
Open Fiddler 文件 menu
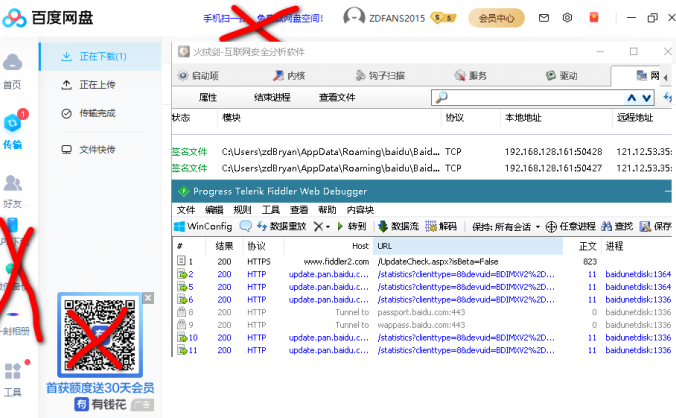click(x=186, y=210)
